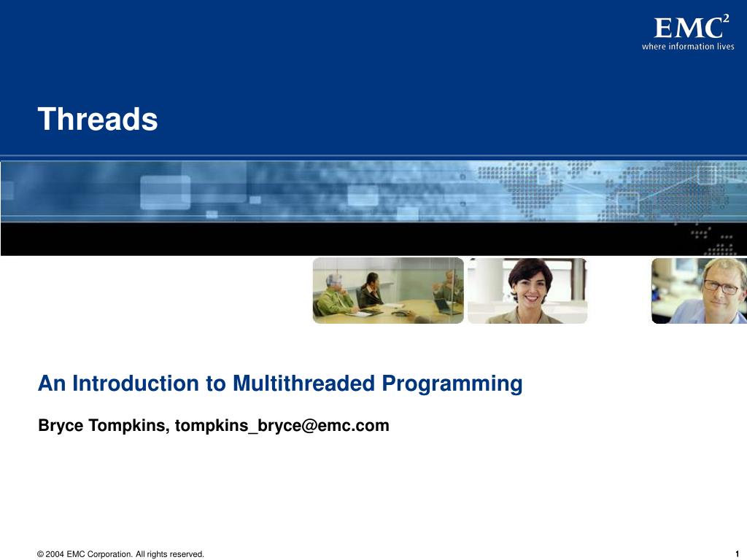Screen dimensions: 747x560
Task: Click the smiling woman photo
Action: click(527, 290)
